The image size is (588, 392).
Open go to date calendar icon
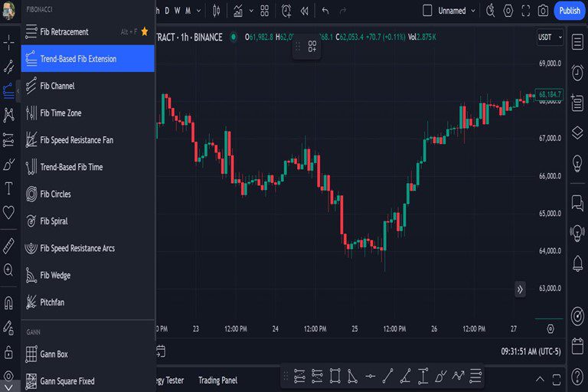pyautogui.click(x=161, y=351)
